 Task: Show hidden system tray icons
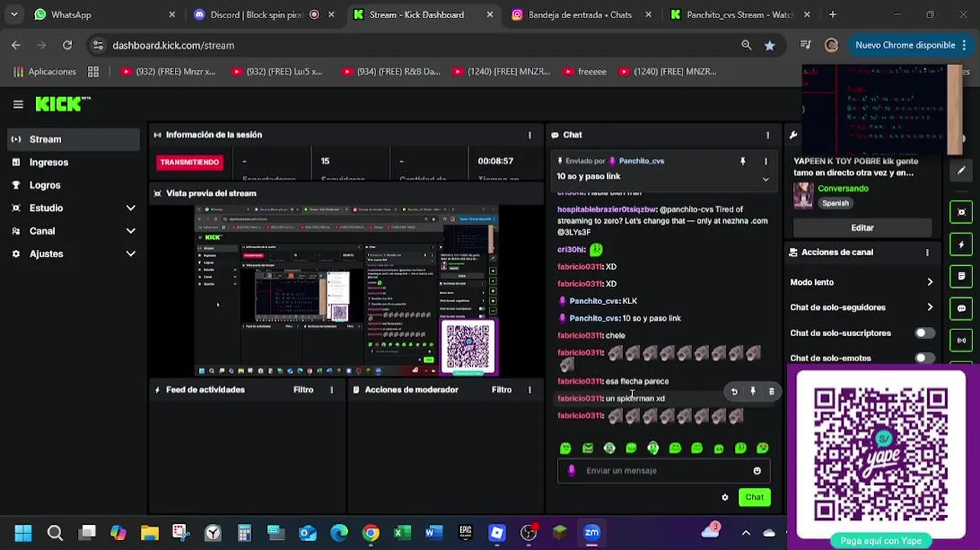[746, 532]
